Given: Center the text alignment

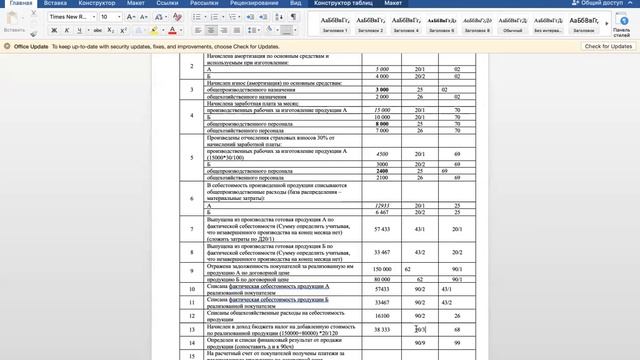Looking at the screenshot, I should (x=211, y=30).
